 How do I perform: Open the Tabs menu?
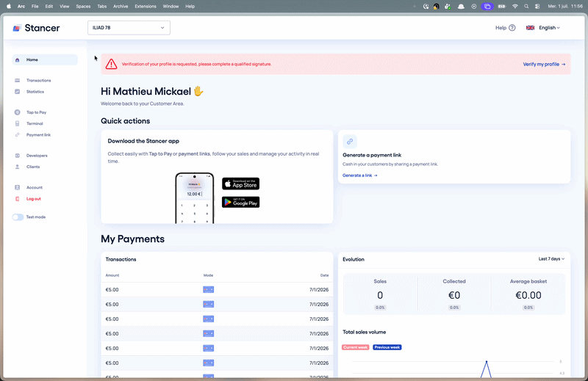(x=102, y=7)
